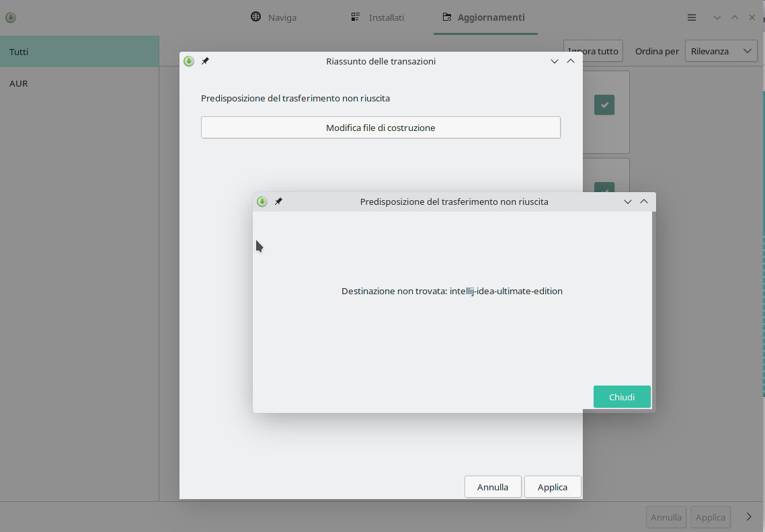Maximize the main Pamac window
This screenshot has width=765, height=532.
tap(735, 17)
